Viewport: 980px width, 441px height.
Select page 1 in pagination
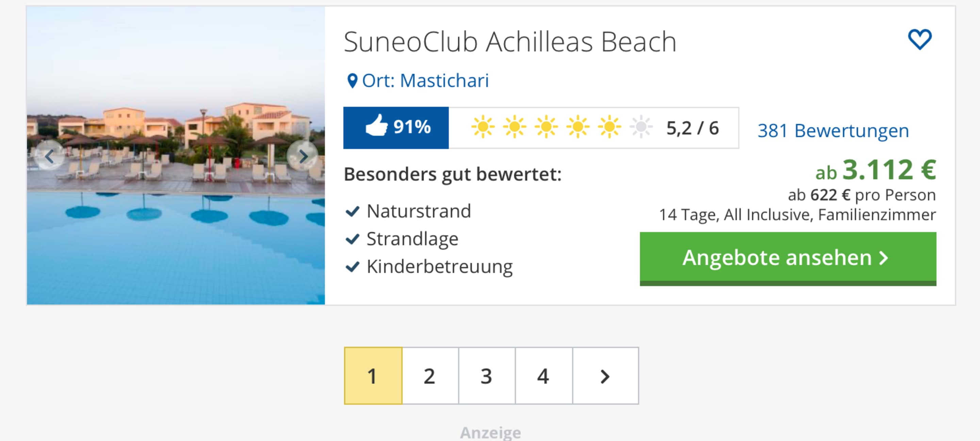(x=373, y=376)
